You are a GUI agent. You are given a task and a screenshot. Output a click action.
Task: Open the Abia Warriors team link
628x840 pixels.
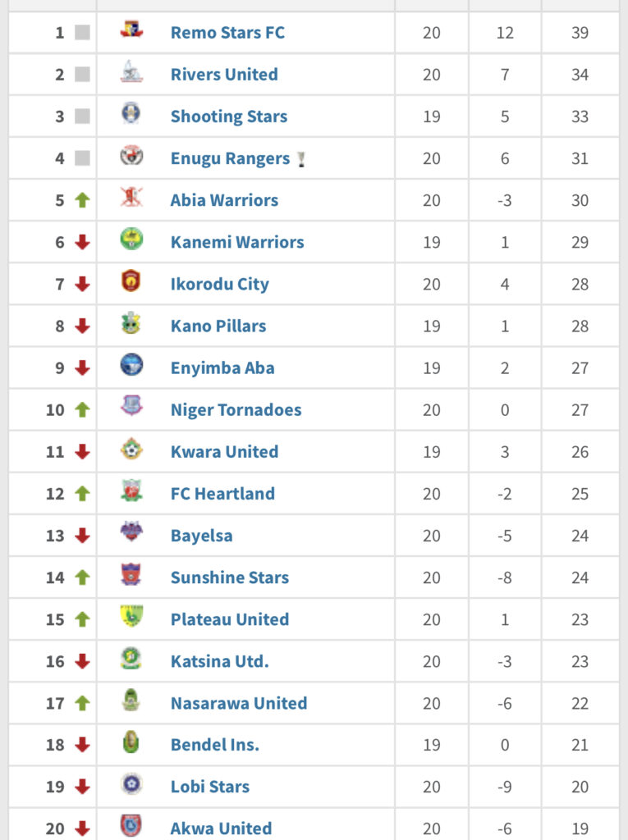click(224, 200)
